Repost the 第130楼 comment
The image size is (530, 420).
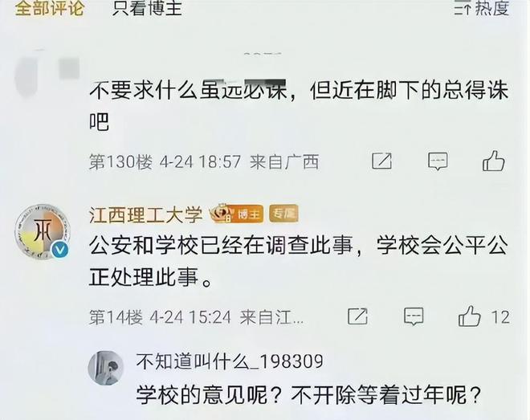tap(381, 161)
